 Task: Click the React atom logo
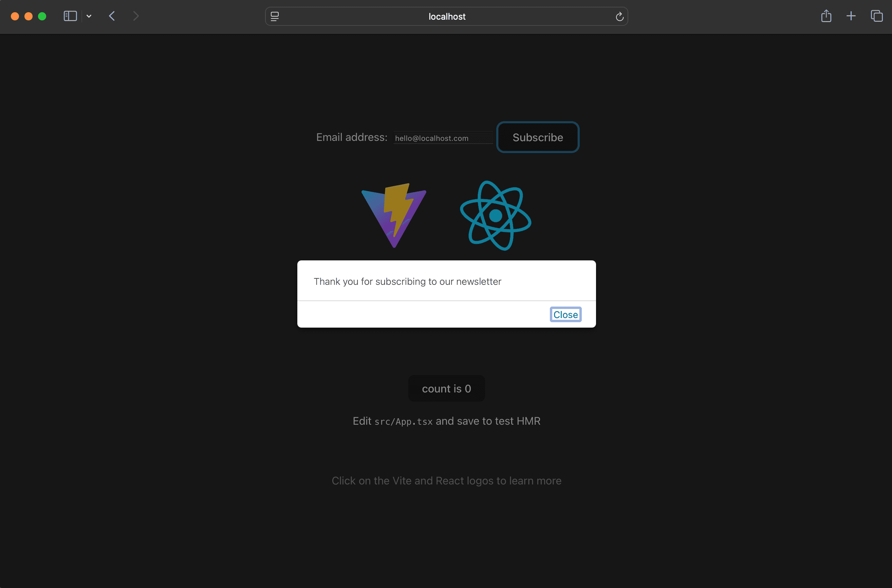pyautogui.click(x=495, y=216)
